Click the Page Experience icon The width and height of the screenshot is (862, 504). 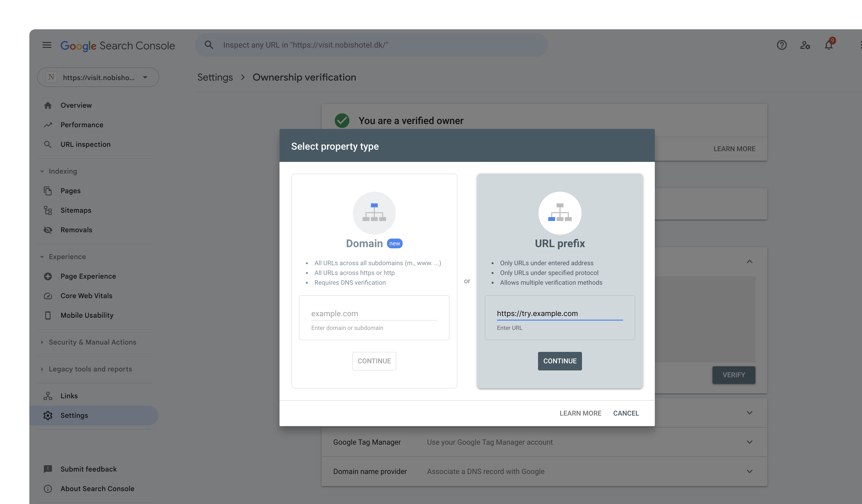pos(48,276)
